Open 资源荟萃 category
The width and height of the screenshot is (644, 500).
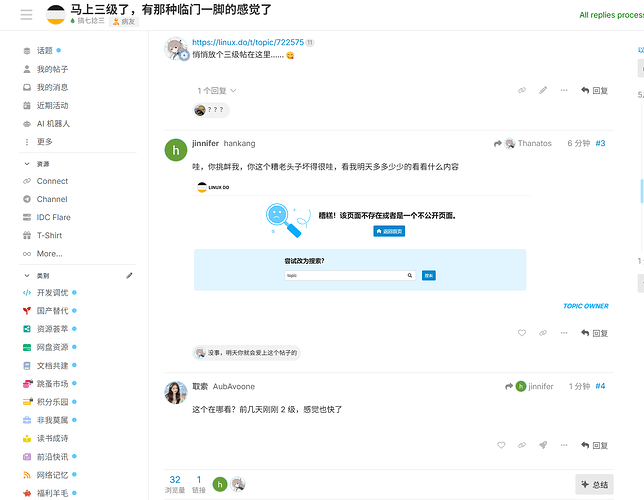point(52,329)
